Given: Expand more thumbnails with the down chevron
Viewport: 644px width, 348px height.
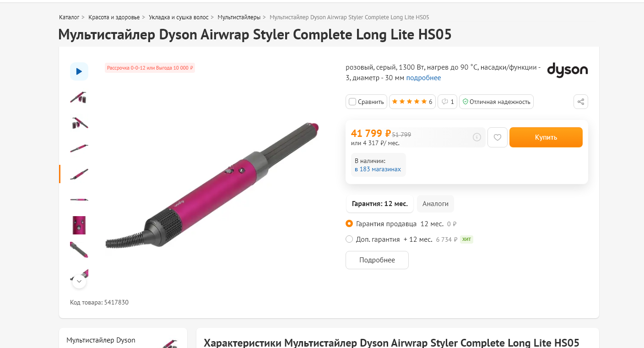Looking at the screenshot, I should click(79, 281).
